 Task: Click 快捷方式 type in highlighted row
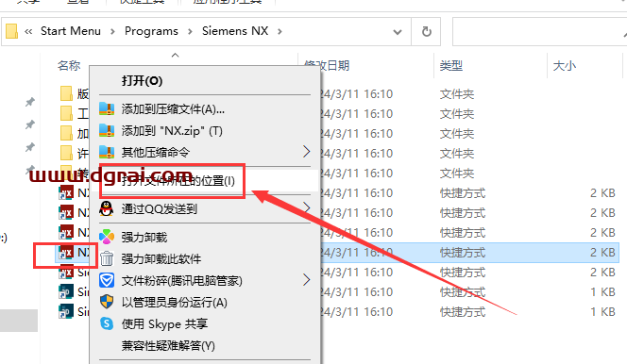click(x=463, y=253)
